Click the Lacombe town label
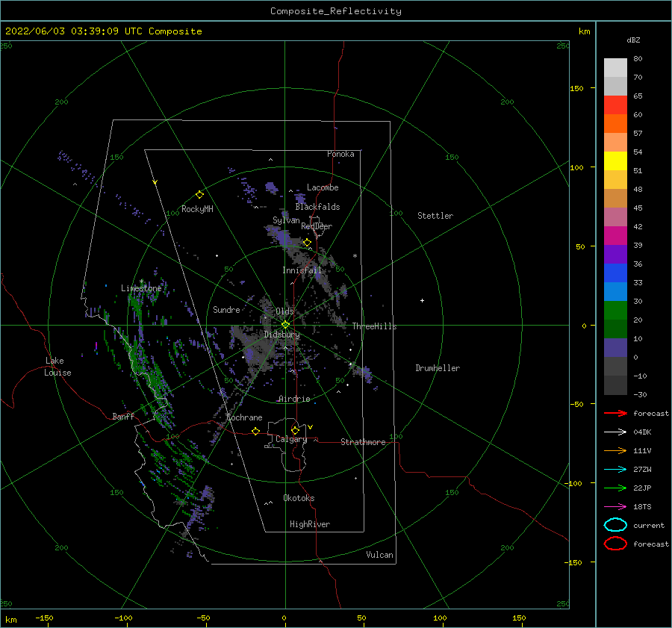 pos(323,187)
